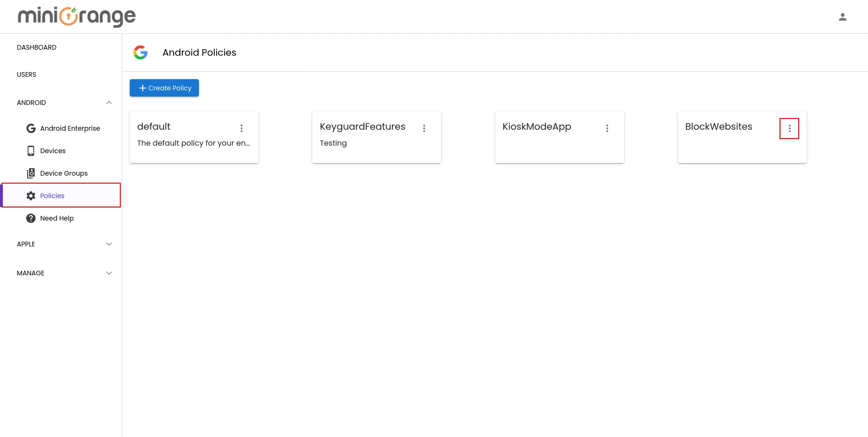The width and height of the screenshot is (868, 437).
Task: Open the KioskModeApp policy card
Action: point(537,126)
